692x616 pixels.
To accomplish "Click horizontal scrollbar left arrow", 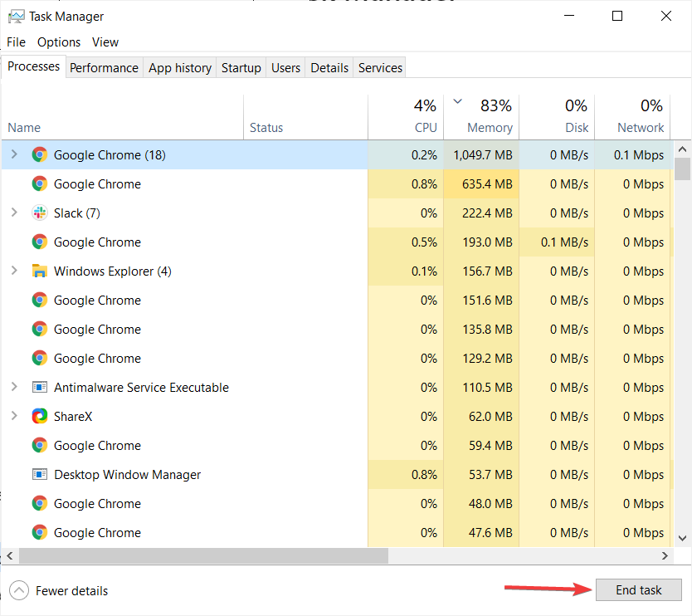I will [x=10, y=556].
